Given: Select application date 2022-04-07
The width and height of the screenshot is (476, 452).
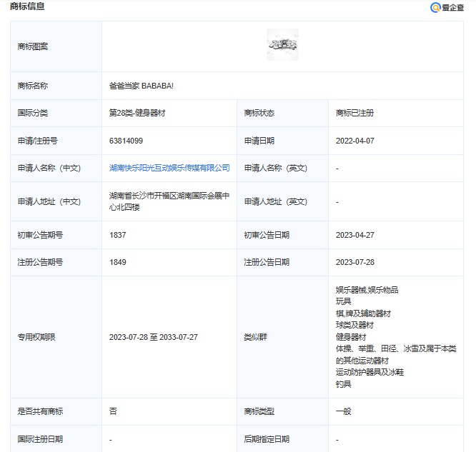Looking at the screenshot, I should (354, 141).
